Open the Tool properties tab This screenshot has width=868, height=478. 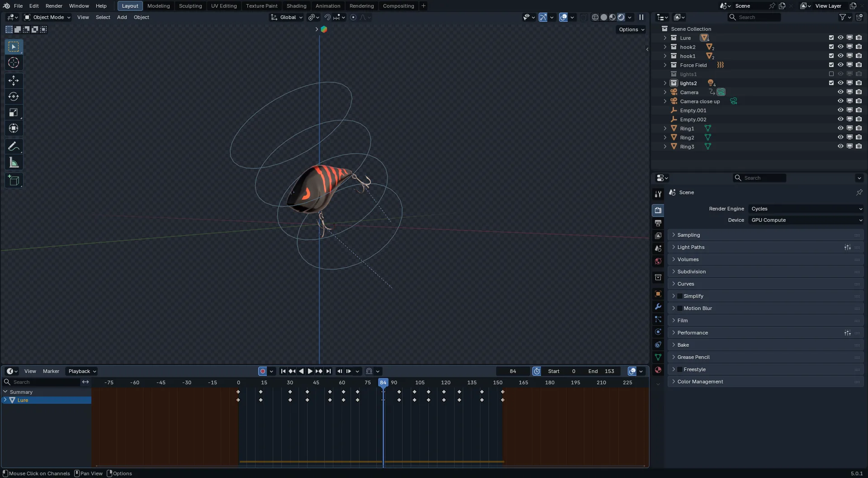click(x=658, y=194)
